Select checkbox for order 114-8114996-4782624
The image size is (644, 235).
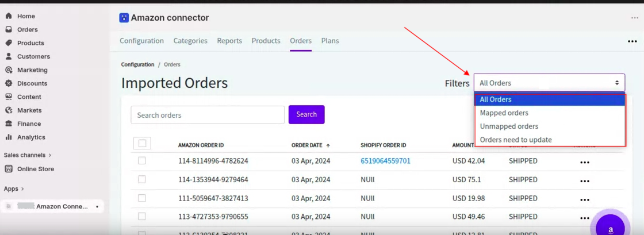click(x=141, y=161)
